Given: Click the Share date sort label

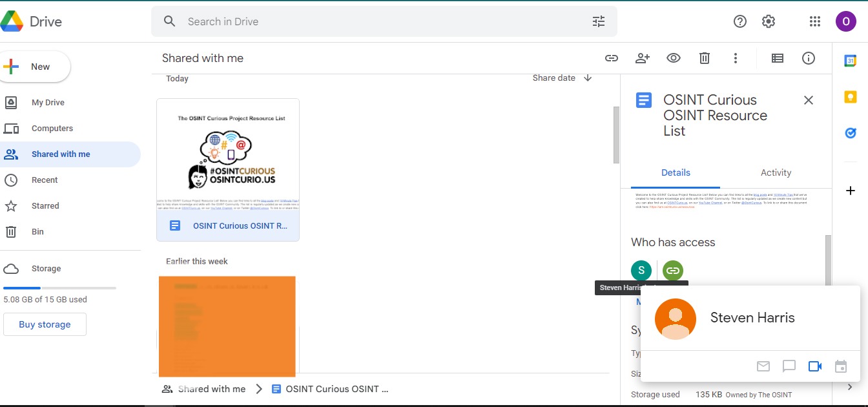Looking at the screenshot, I should (554, 78).
